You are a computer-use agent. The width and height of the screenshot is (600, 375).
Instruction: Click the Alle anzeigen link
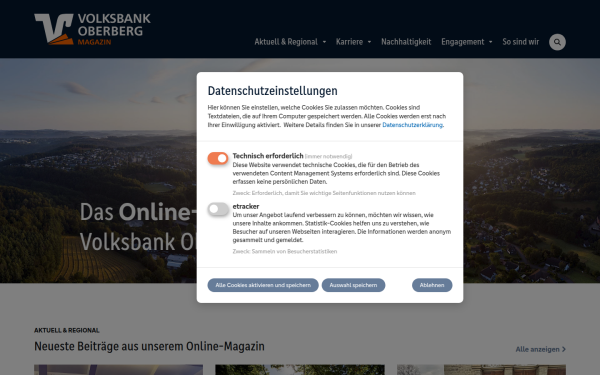click(x=540, y=349)
